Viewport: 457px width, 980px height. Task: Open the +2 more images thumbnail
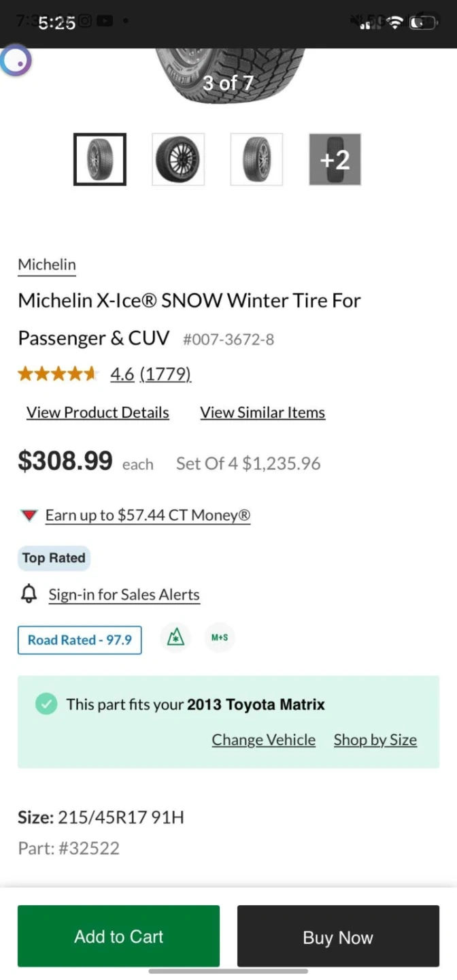point(335,159)
